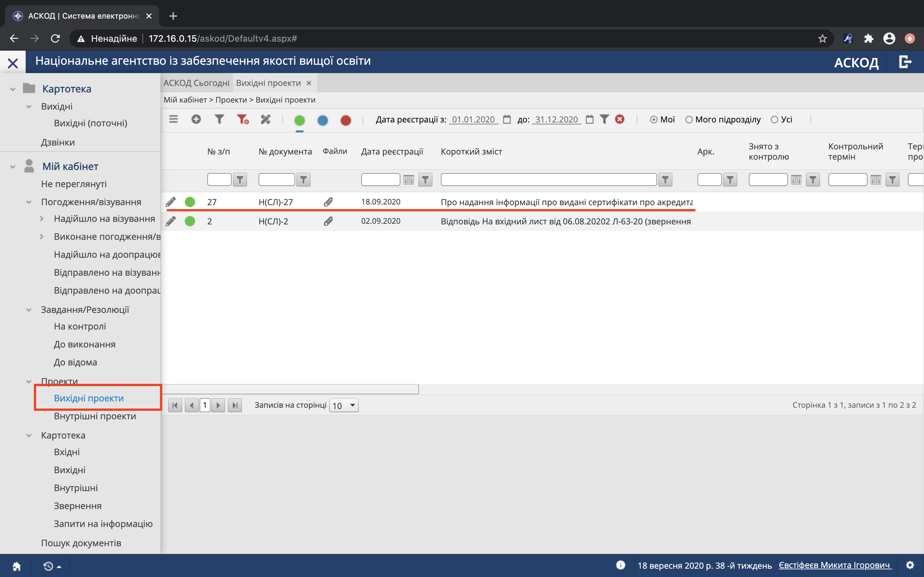Image resolution: width=924 pixels, height=577 pixels.
Task: Expand the Надійшло на візування tree node
Action: pos(42,219)
